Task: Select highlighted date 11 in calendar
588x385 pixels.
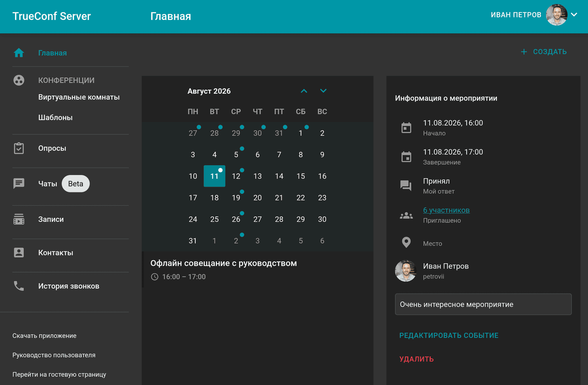Action: (215, 176)
